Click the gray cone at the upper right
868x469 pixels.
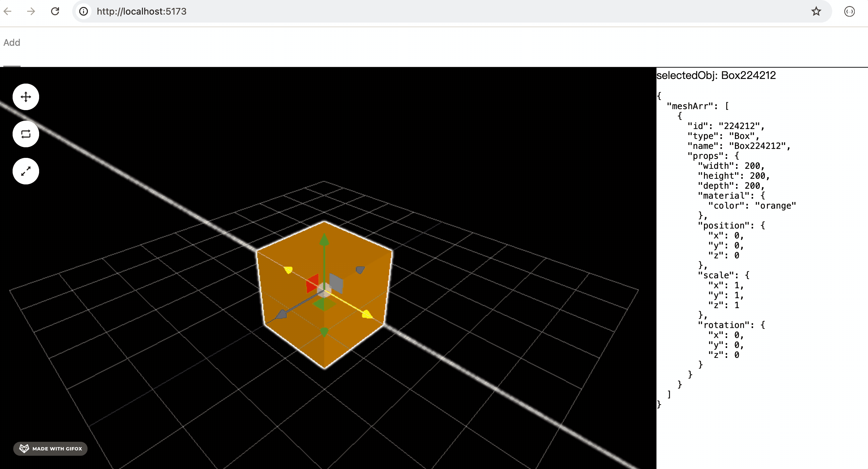click(x=360, y=270)
